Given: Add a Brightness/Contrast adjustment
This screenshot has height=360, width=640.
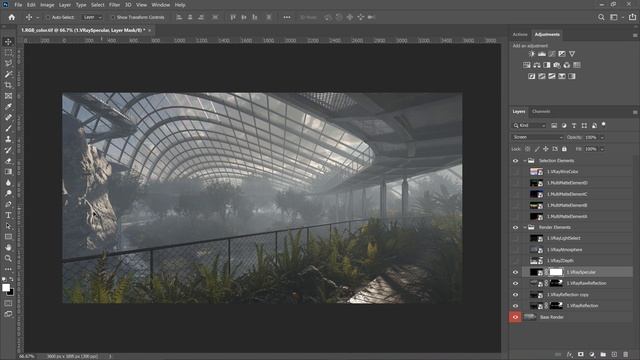Looking at the screenshot, I should (531, 54).
